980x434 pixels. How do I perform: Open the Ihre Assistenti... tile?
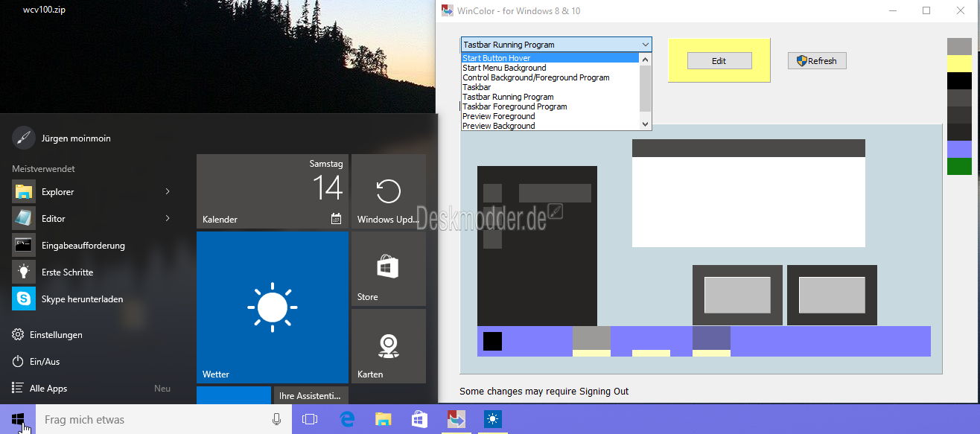click(311, 395)
